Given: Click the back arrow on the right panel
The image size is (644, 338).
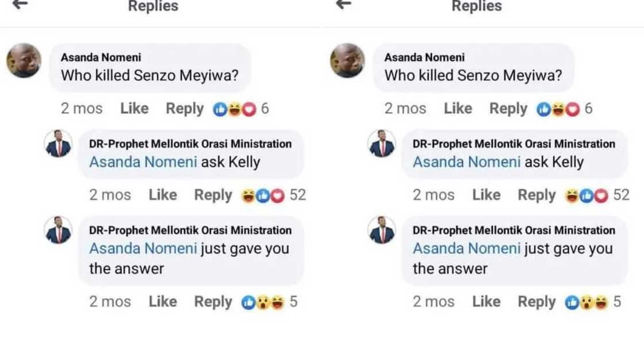Looking at the screenshot, I should [x=343, y=6].
